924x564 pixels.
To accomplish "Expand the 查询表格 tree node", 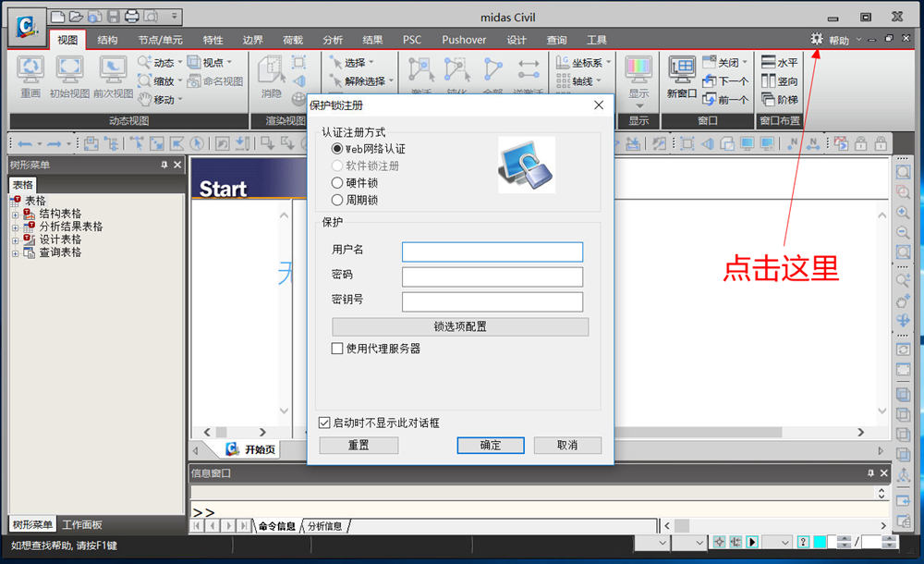I will 16,253.
